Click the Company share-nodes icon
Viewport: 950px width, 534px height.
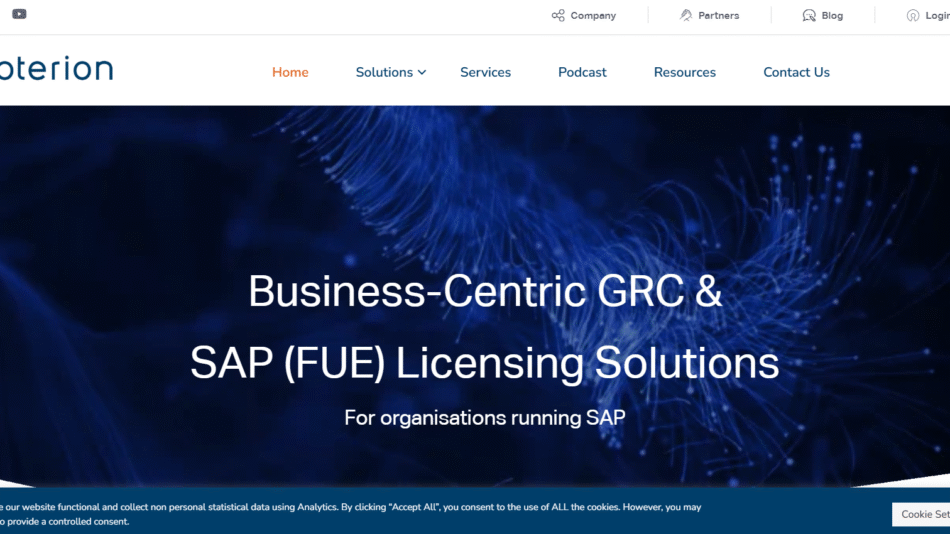pos(558,15)
